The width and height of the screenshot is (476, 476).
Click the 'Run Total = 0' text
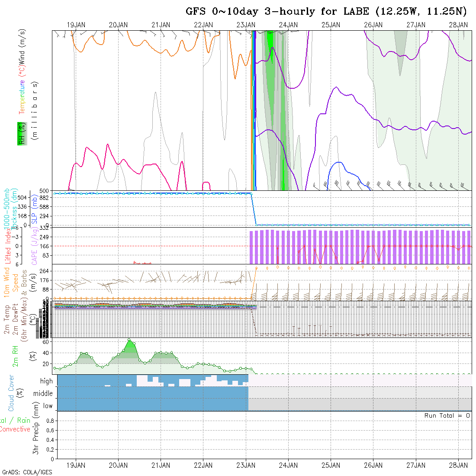447,415
